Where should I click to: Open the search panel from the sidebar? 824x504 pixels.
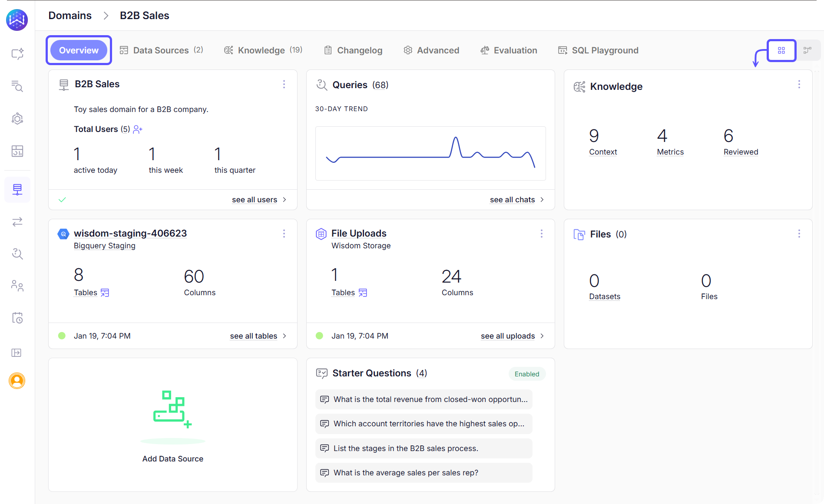tap(17, 87)
